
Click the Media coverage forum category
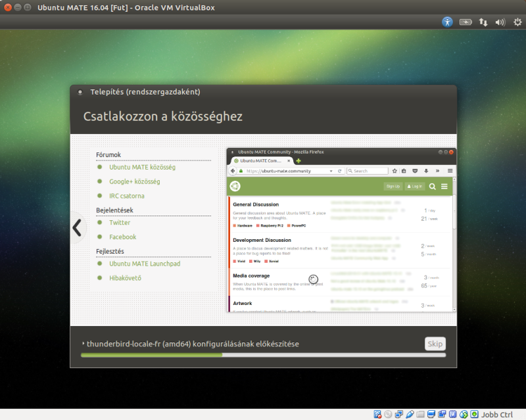[x=251, y=276]
